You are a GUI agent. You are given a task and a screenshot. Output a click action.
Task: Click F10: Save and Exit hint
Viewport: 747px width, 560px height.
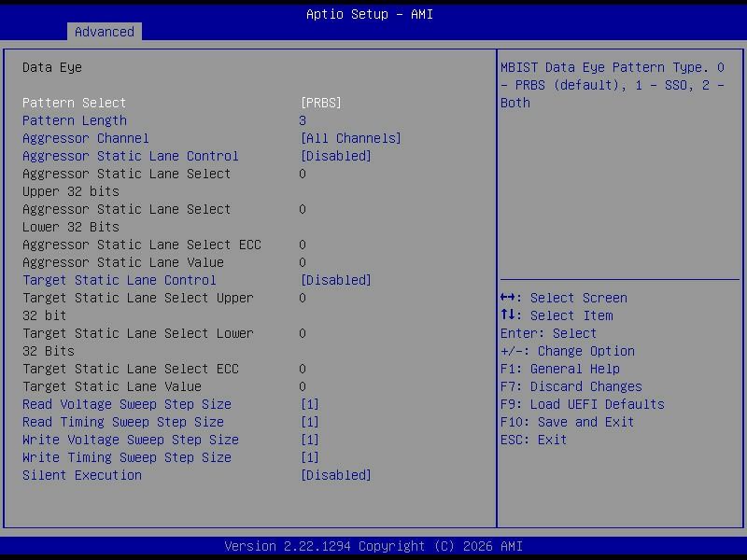[567, 422]
